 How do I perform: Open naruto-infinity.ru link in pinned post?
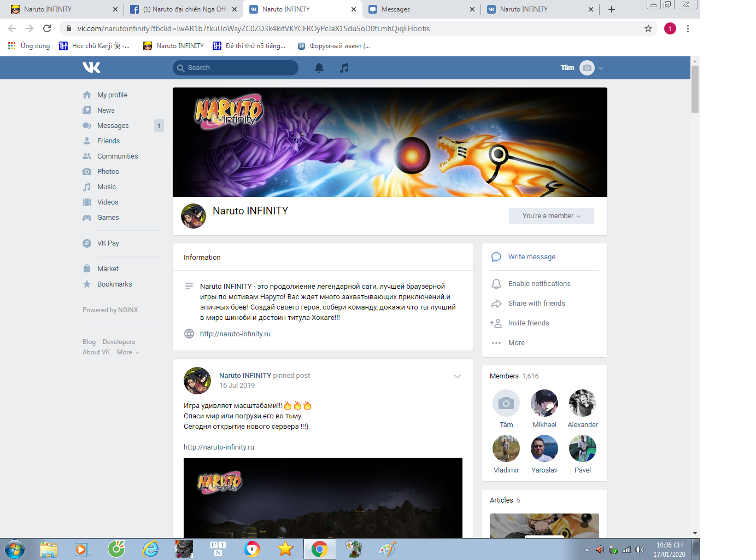click(219, 447)
